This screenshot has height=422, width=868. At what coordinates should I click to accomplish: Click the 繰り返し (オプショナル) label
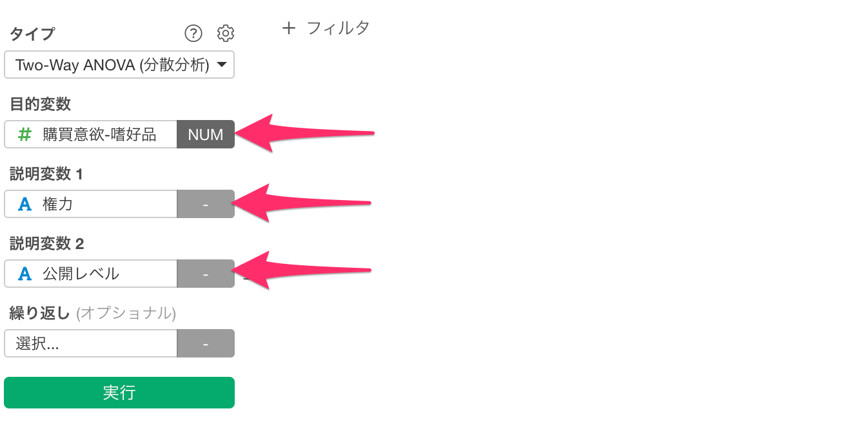coord(93,313)
